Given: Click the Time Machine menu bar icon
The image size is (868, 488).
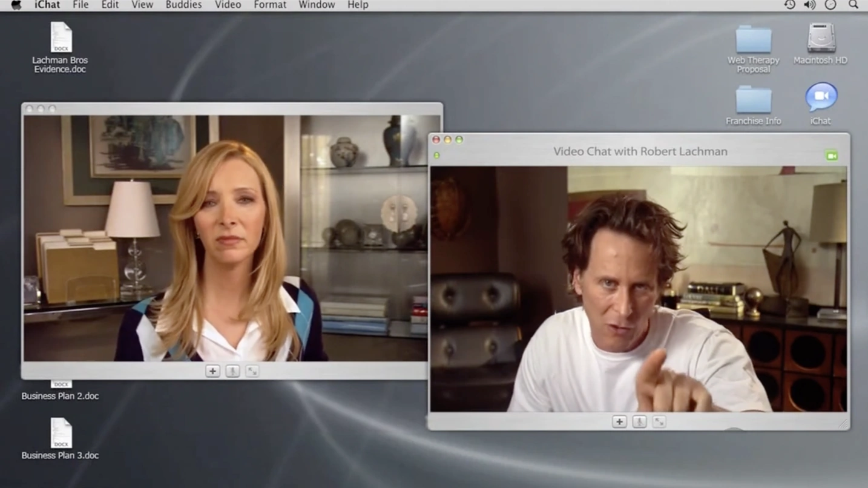Looking at the screenshot, I should pos(789,5).
